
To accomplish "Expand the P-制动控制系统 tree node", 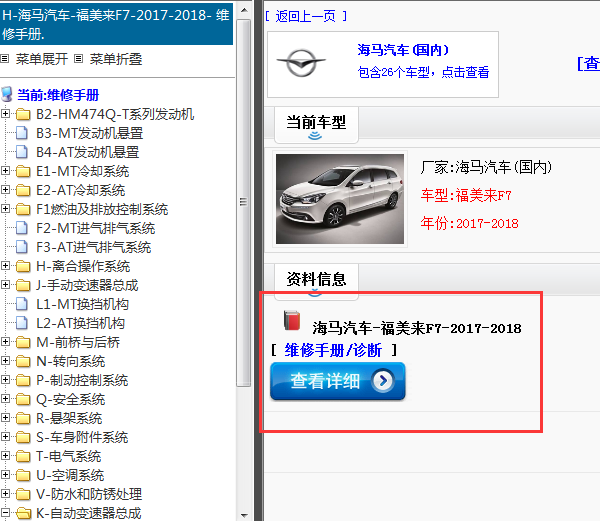I will (5, 380).
